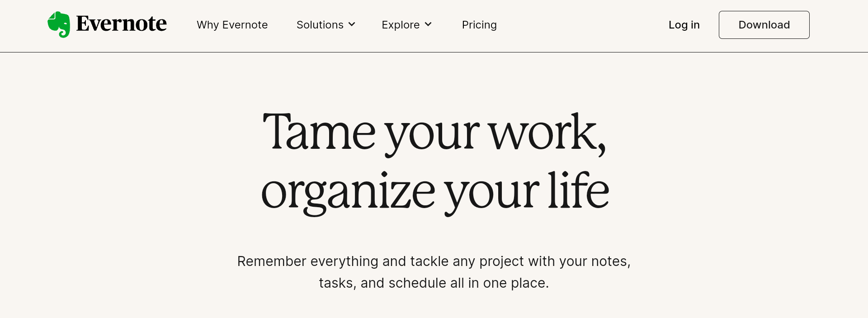
Task: Expand the chevron arrow next to Explore
Action: (x=428, y=24)
